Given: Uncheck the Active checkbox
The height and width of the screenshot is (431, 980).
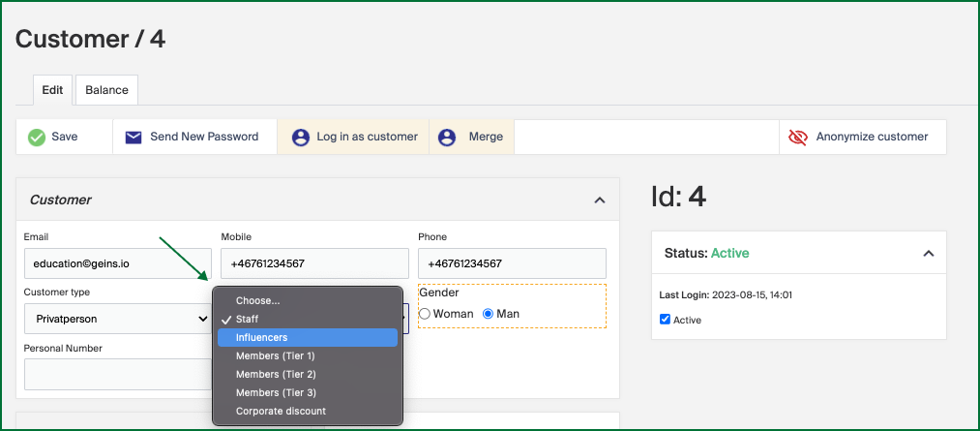Looking at the screenshot, I should click(665, 320).
